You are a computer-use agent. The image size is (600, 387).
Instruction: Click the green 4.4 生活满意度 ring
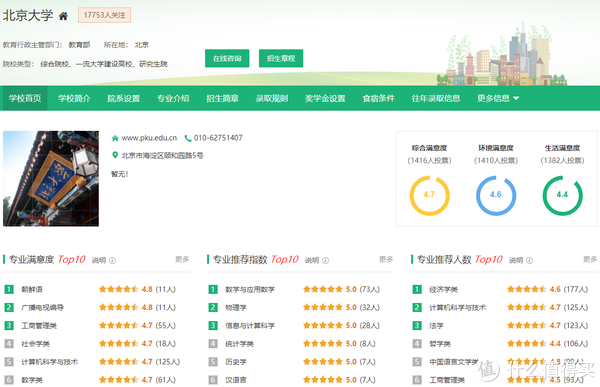[562, 195]
